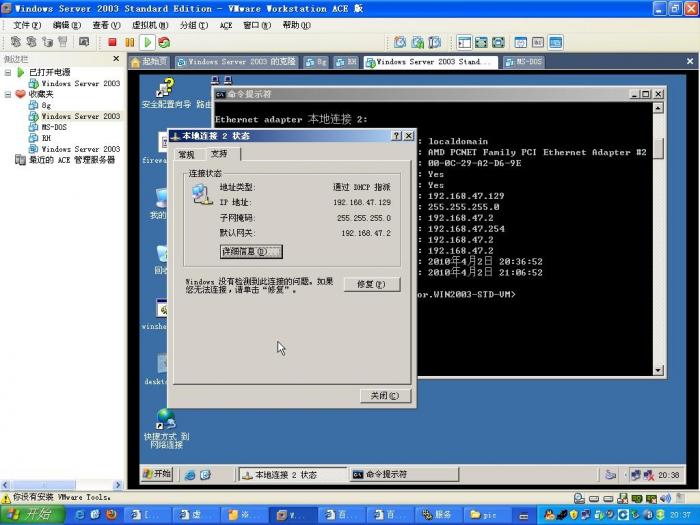Switch to the 8g VM tab
This screenshot has width=700, height=525.
click(x=316, y=62)
